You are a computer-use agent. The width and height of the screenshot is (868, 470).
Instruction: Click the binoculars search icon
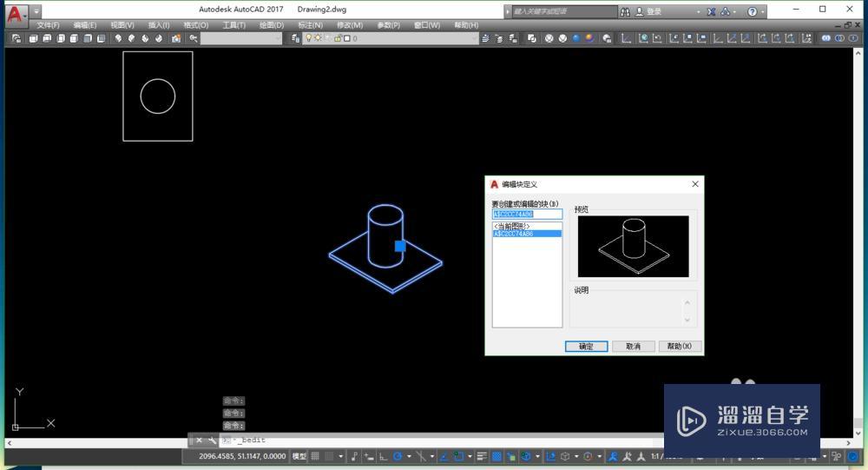pos(625,11)
